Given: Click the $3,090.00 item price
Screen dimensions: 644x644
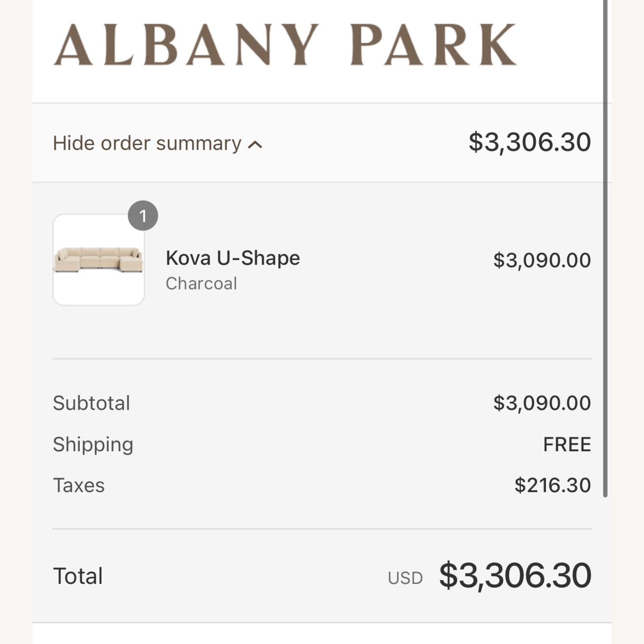Looking at the screenshot, I should 542,260.
